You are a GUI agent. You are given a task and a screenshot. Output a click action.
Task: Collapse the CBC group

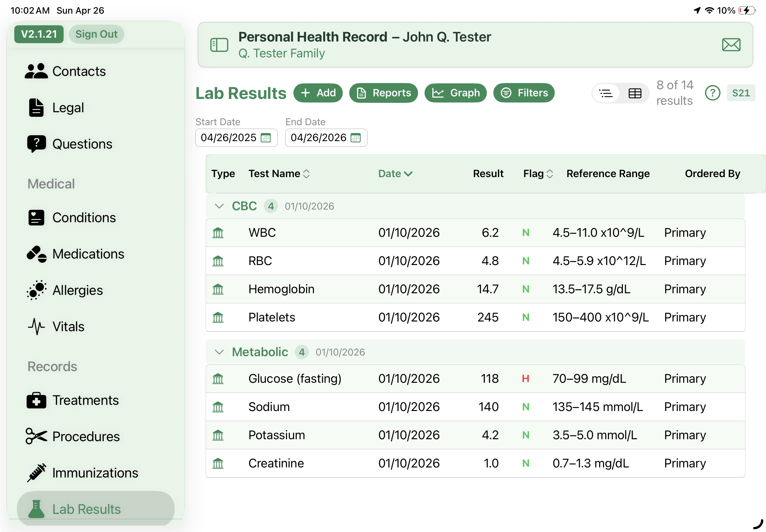pos(219,206)
